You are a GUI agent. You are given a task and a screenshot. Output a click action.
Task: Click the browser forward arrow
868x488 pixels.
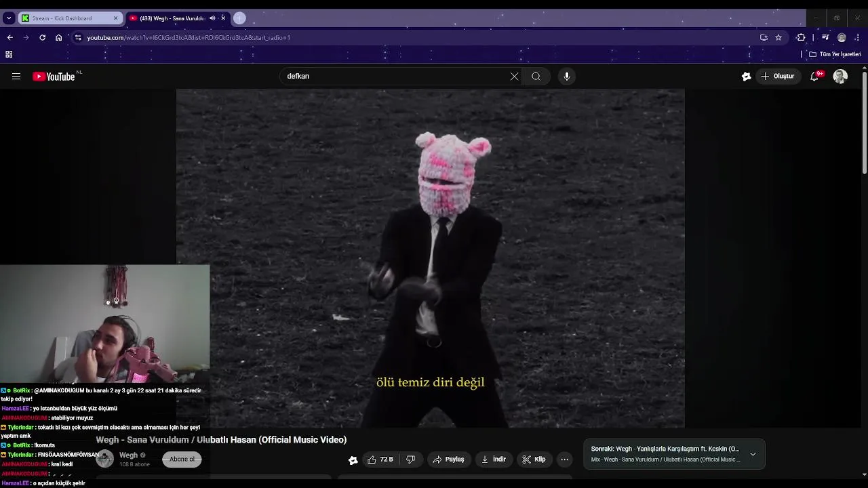[26, 37]
